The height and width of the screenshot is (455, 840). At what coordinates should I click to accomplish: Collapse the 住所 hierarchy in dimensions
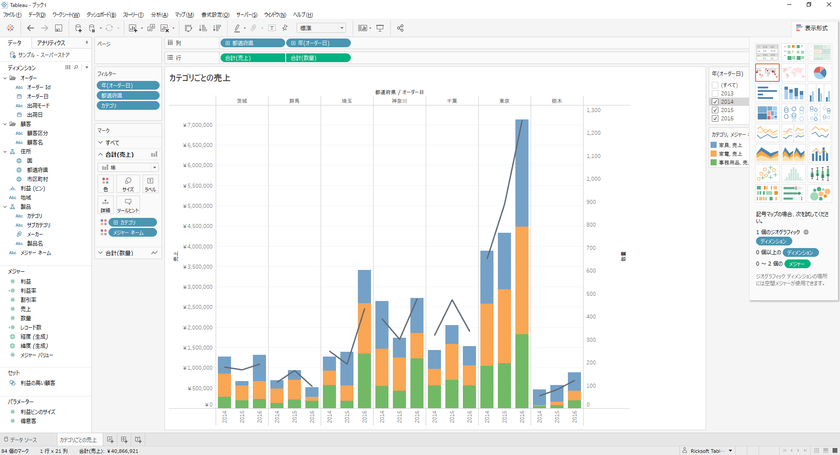pyautogui.click(x=5, y=152)
